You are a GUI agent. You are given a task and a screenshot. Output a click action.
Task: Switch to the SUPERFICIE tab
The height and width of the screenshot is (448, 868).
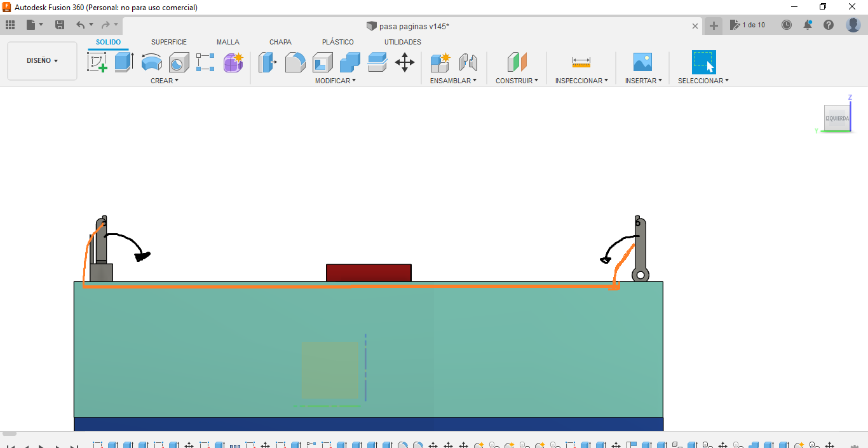(169, 42)
